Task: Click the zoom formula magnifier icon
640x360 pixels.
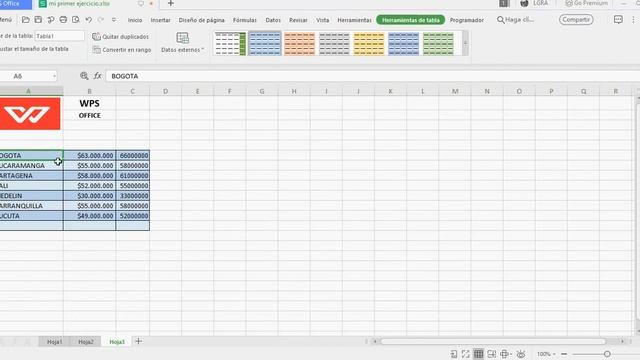Action: tap(84, 76)
